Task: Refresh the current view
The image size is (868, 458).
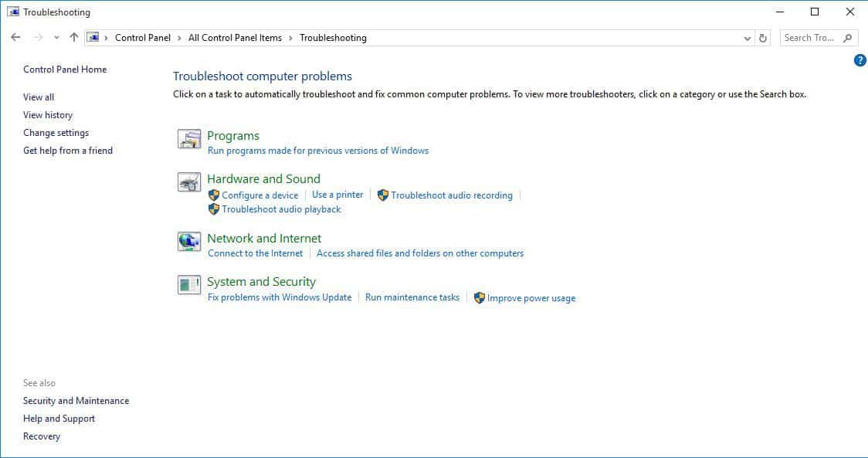Action: (763, 37)
